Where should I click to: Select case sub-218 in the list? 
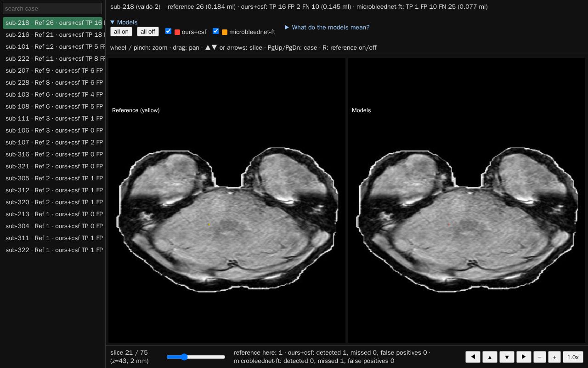[x=53, y=23]
